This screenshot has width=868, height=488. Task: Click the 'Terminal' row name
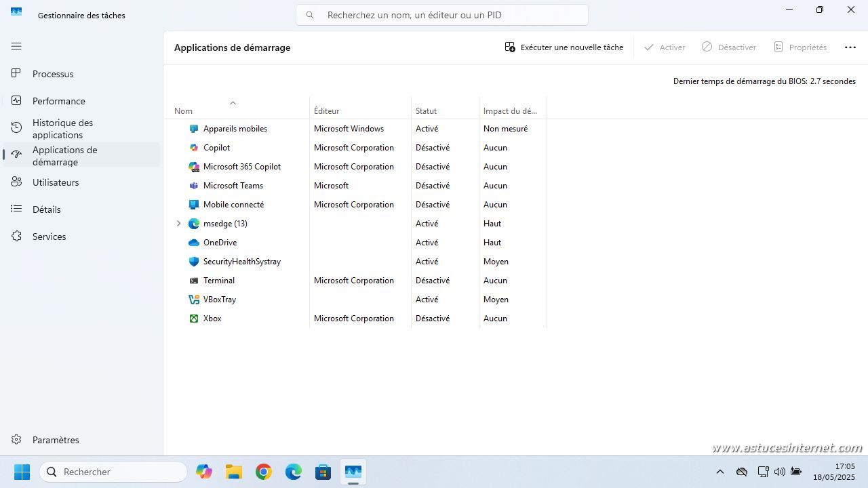coord(219,281)
